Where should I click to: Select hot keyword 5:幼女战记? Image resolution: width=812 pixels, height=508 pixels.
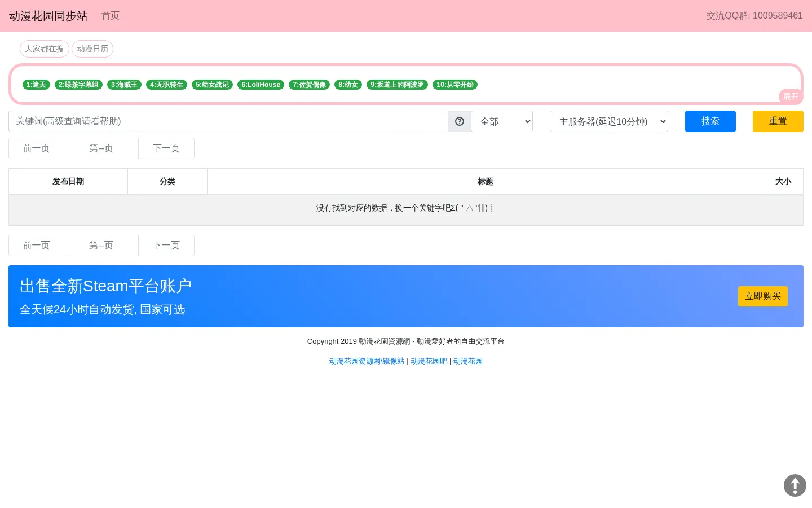[212, 85]
